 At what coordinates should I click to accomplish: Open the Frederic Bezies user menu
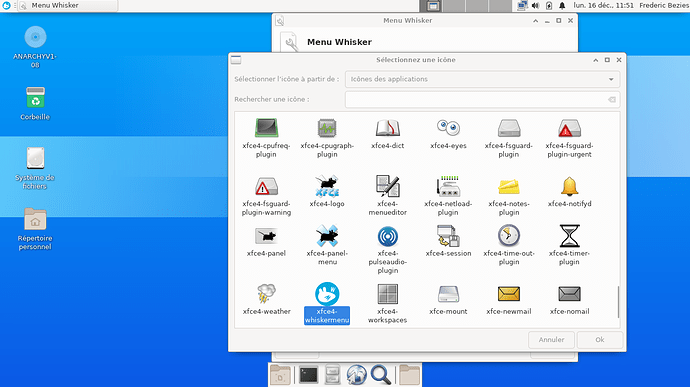pyautogui.click(x=664, y=5)
